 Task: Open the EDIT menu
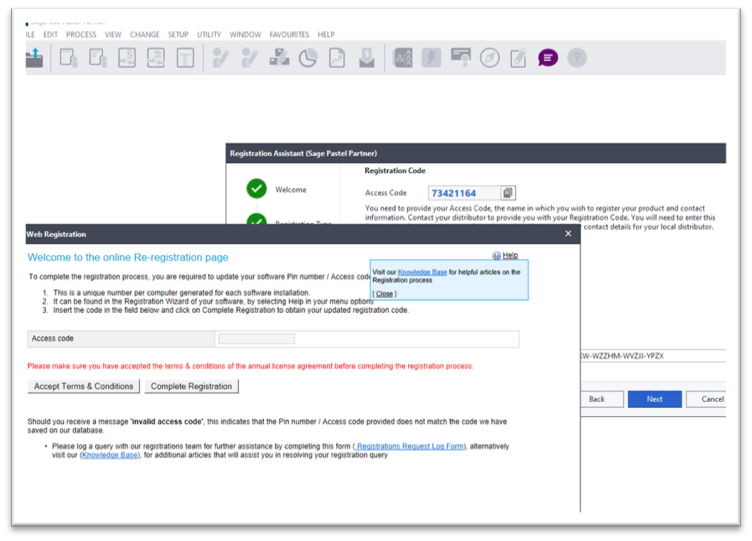[50, 35]
